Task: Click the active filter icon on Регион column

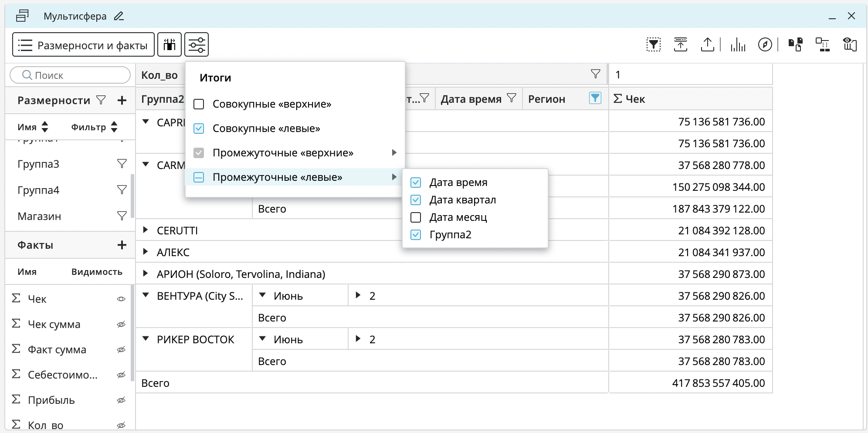Action: (595, 98)
